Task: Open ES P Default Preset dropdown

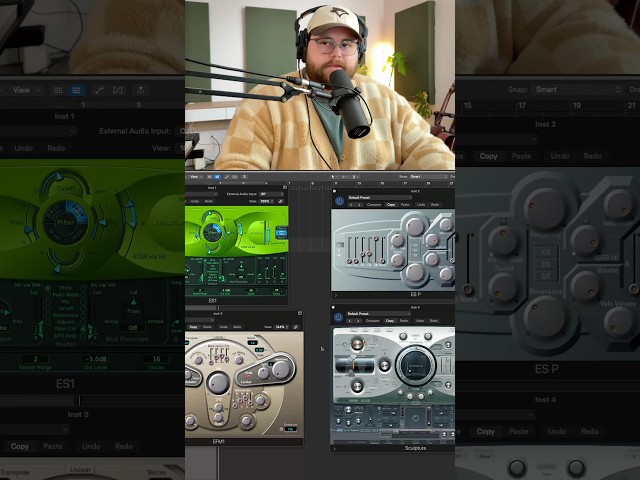Action: coord(380,198)
